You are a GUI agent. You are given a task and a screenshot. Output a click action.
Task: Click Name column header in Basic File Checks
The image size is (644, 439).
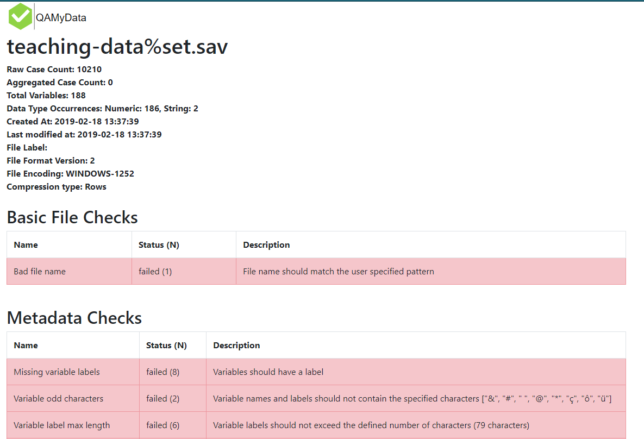click(x=26, y=245)
